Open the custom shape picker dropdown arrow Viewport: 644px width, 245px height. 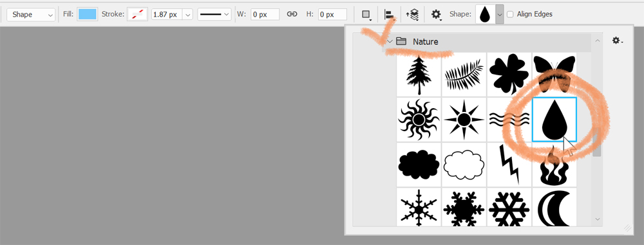pyautogui.click(x=500, y=14)
